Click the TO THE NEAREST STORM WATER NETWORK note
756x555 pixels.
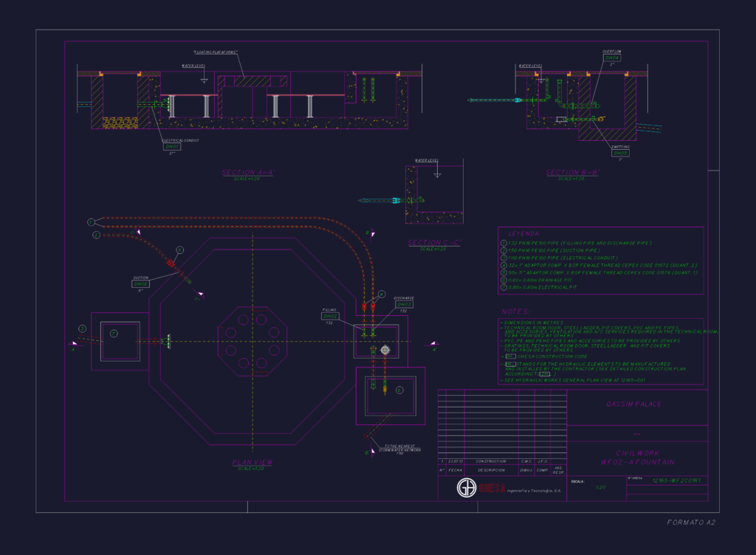click(x=400, y=449)
